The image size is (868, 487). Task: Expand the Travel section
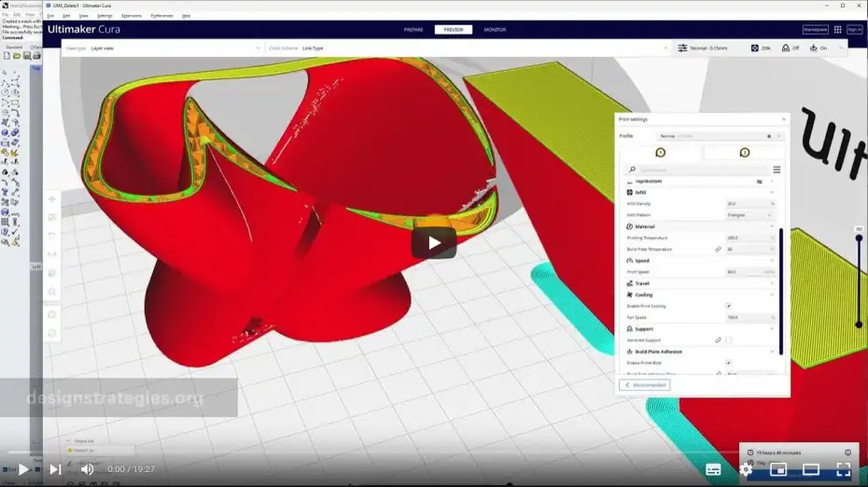pyautogui.click(x=772, y=284)
